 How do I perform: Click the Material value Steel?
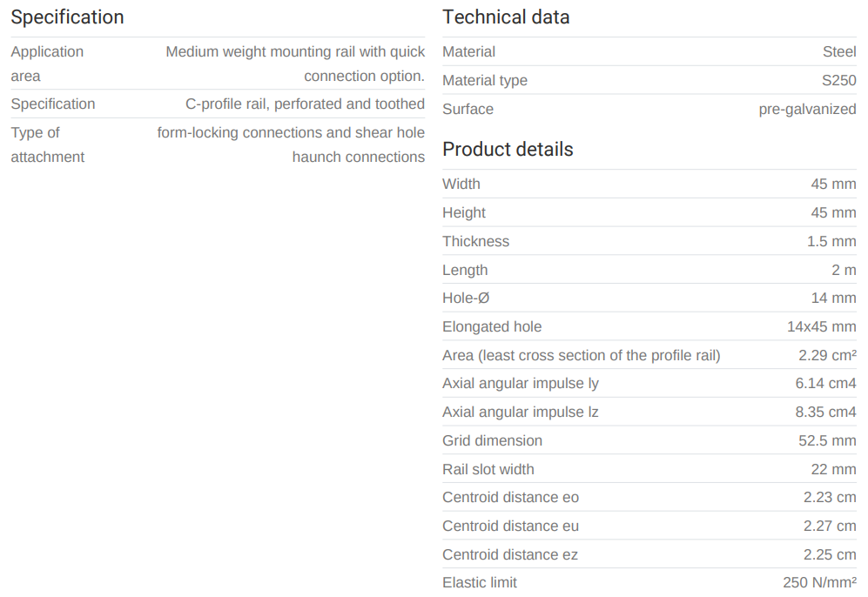tap(839, 52)
